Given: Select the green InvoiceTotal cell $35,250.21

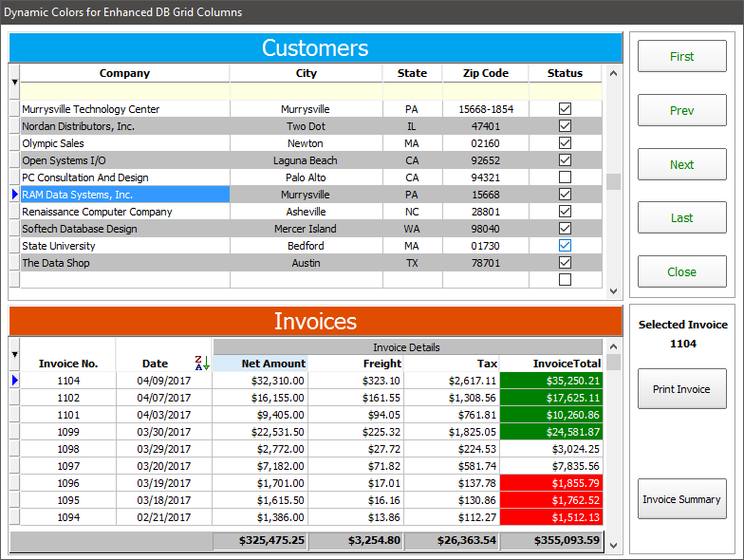Looking at the screenshot, I should (x=551, y=381).
